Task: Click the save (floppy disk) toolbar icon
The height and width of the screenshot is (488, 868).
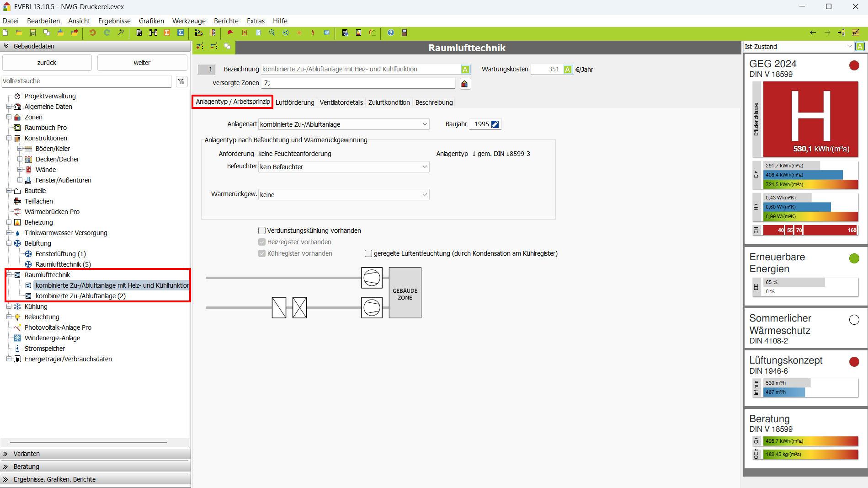Action: (33, 32)
